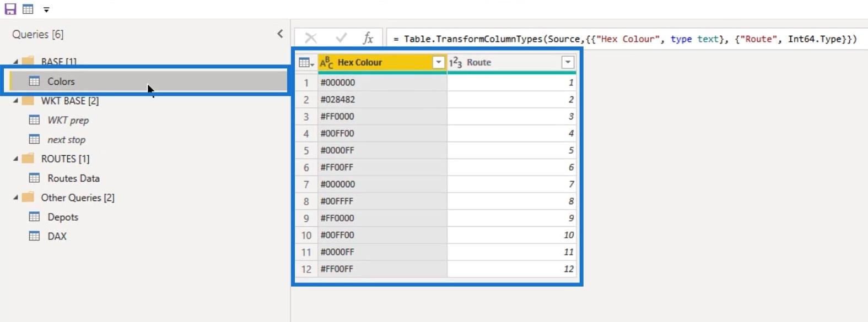Select the Colors query

point(149,81)
